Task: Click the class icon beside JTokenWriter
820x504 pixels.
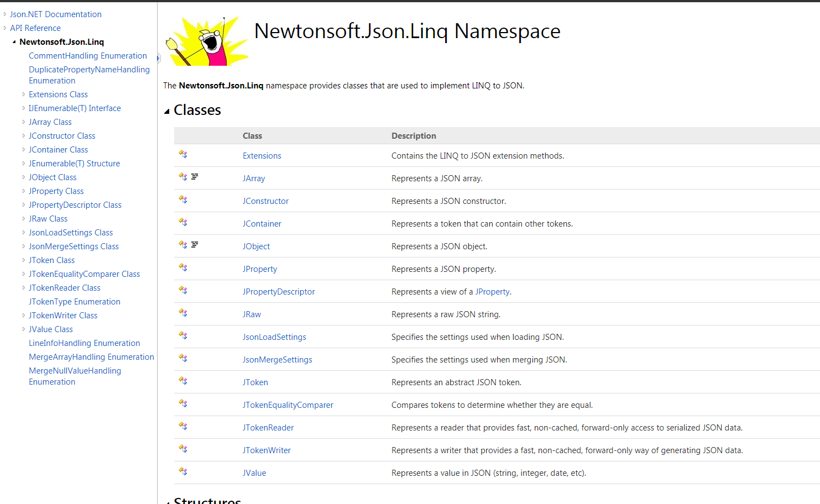Action: (182, 449)
